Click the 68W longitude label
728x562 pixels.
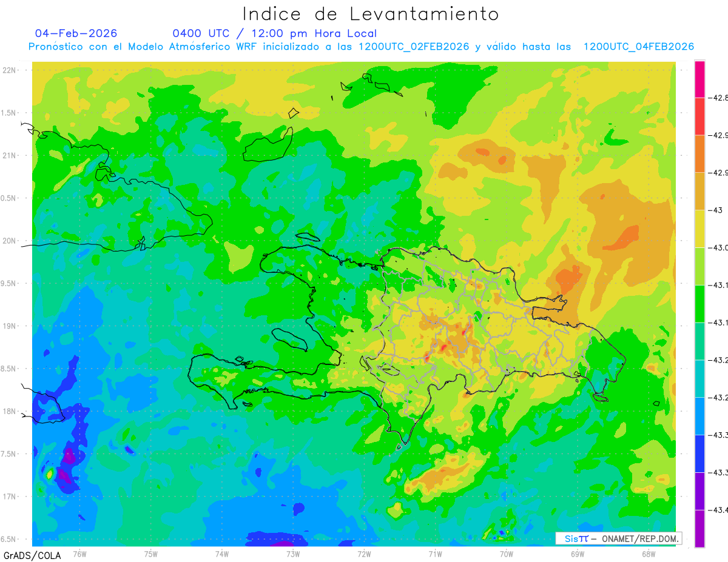tap(648, 554)
